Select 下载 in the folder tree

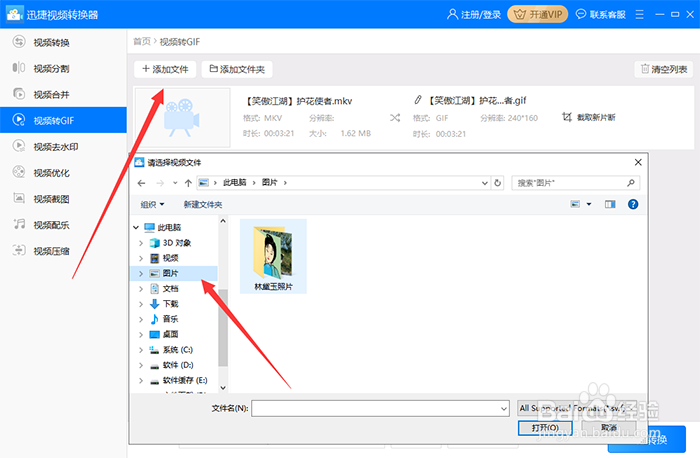[170, 304]
